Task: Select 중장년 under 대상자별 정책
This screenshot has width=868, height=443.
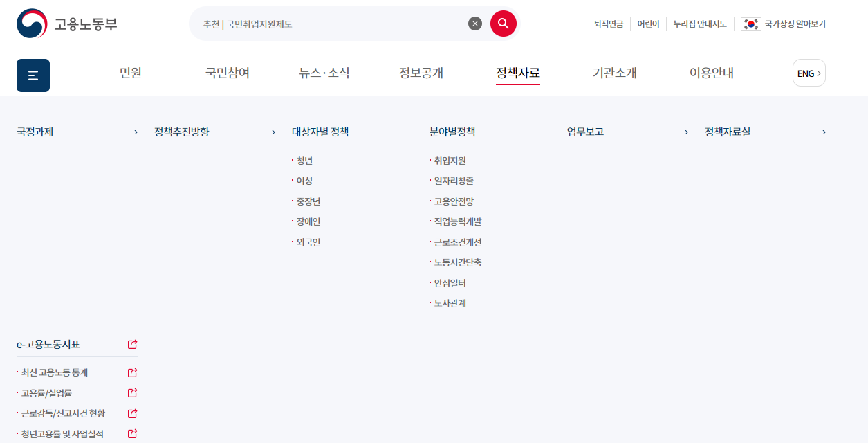Action: (308, 201)
